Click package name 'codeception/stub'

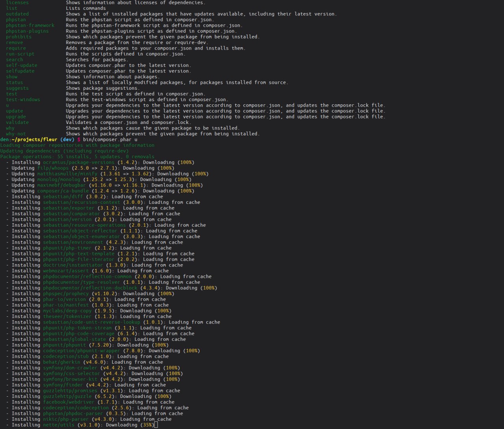(x=66, y=357)
